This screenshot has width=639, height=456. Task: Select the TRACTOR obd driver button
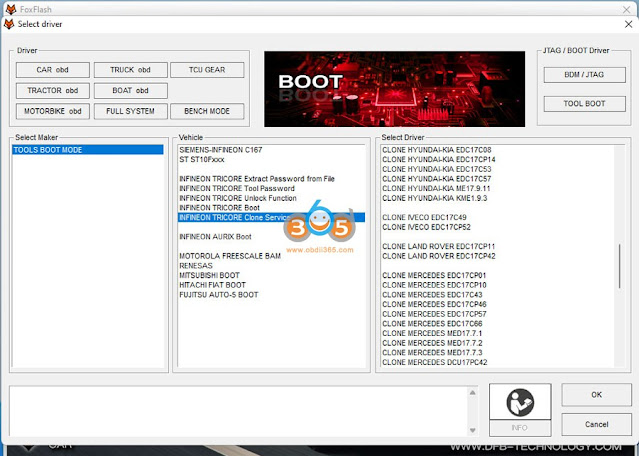point(53,90)
